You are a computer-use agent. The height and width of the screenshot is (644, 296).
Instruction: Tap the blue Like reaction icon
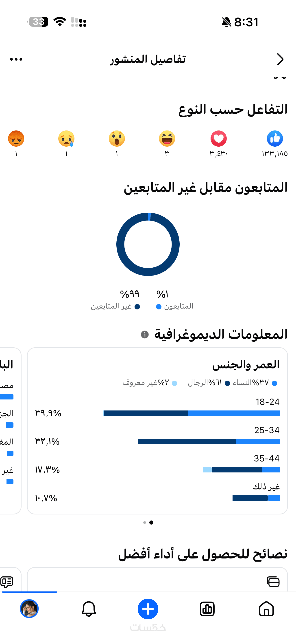(274, 139)
